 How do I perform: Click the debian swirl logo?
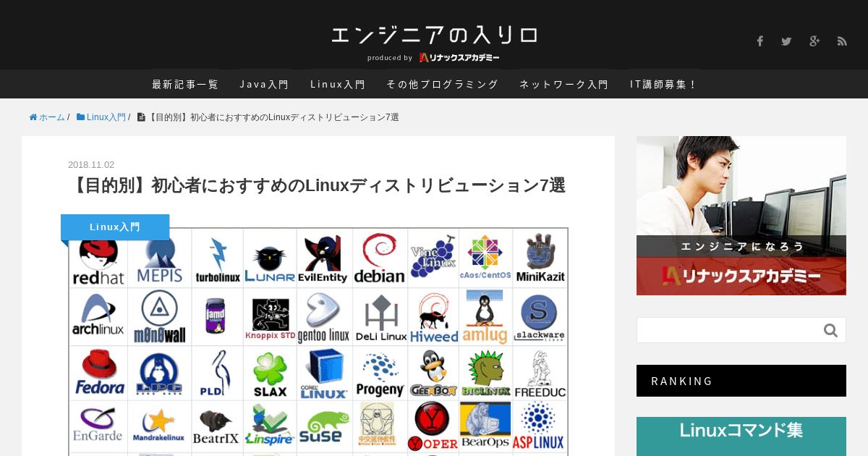379,258
